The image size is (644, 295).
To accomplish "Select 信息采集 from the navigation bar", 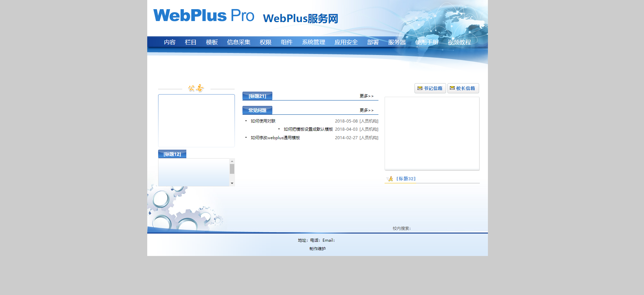I will point(238,42).
